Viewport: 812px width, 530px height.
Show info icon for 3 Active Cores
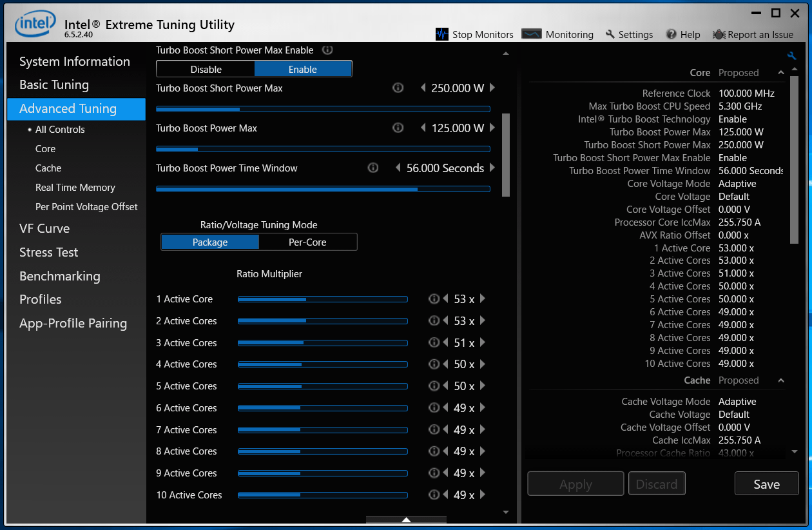pyautogui.click(x=434, y=342)
